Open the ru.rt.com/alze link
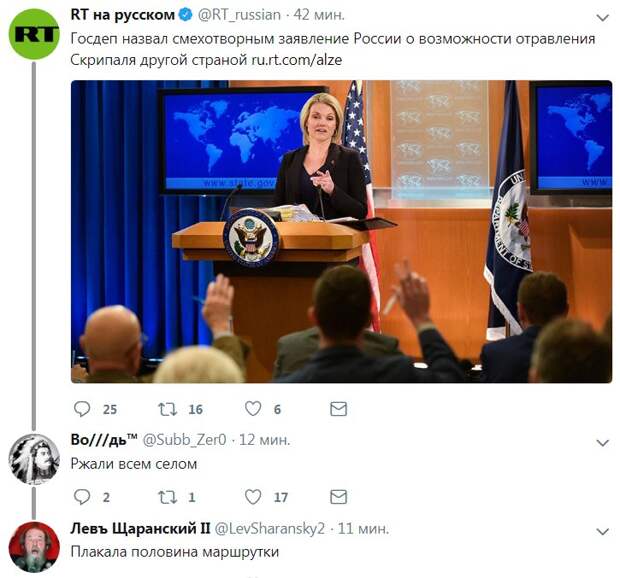The image size is (620, 578). point(297,60)
